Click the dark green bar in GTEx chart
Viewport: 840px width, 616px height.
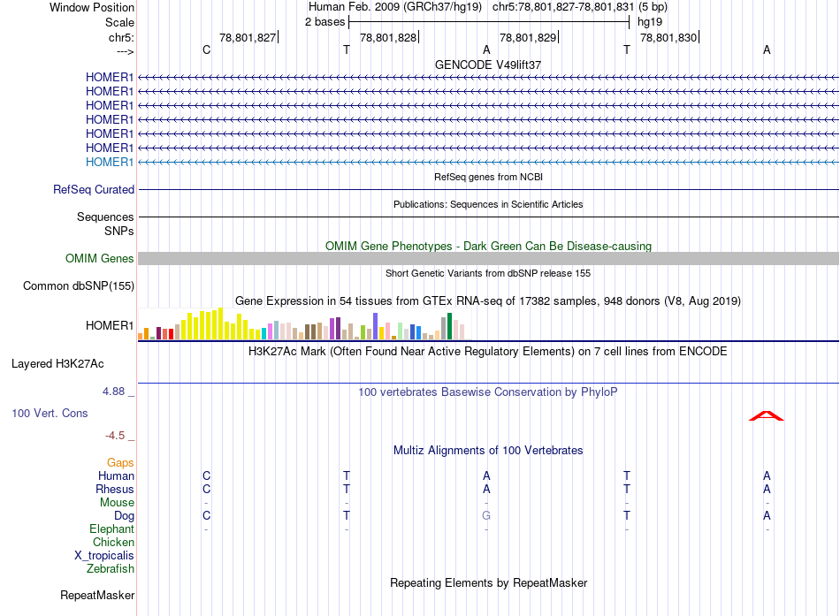tap(449, 326)
